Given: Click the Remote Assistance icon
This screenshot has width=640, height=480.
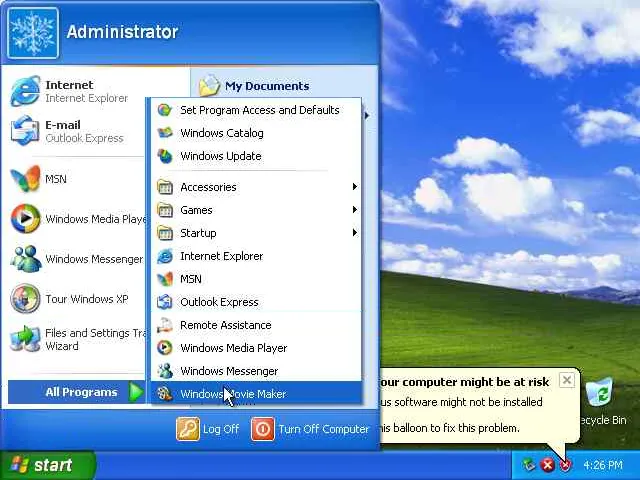Looking at the screenshot, I should pos(164,325).
